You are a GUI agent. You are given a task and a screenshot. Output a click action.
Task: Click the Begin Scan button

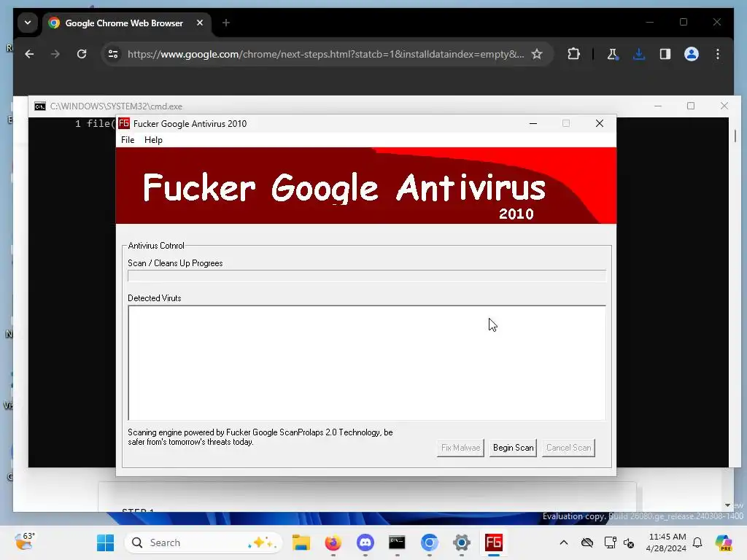pos(513,448)
